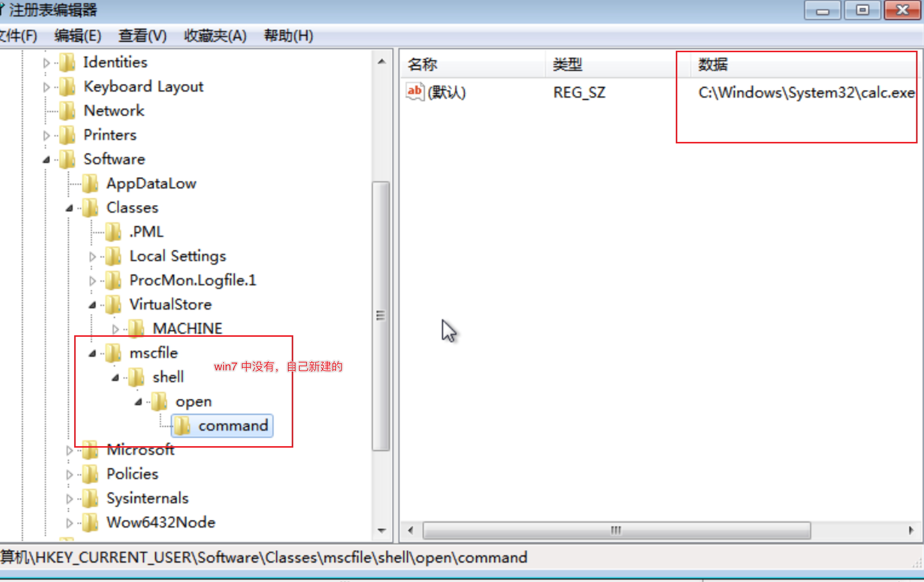Select the Sysinternals folder icon
This screenshot has height=582, width=924.
(90, 498)
